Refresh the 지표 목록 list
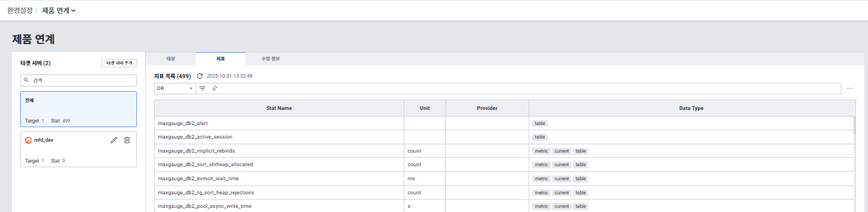 [200, 76]
